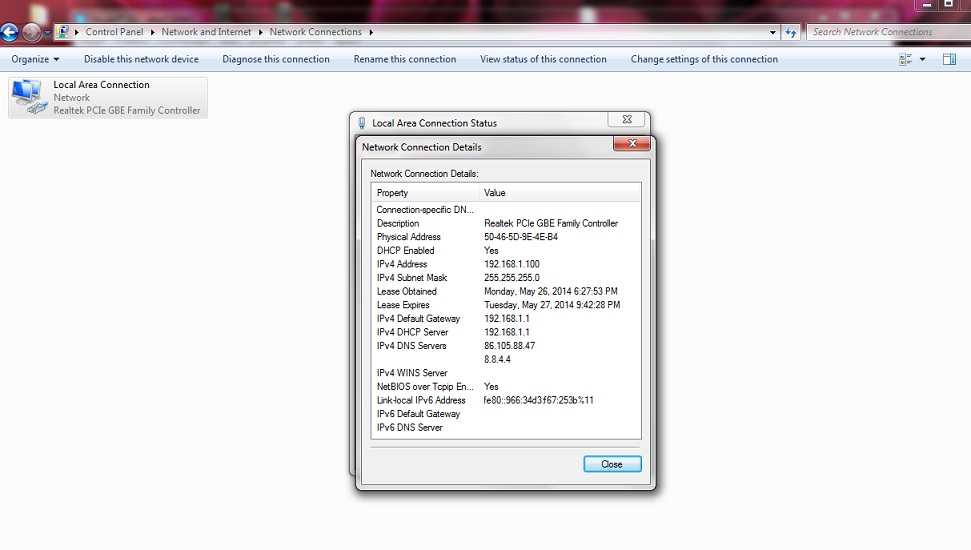Show the preview pane icon
This screenshot has width=971, height=550.
click(x=949, y=60)
